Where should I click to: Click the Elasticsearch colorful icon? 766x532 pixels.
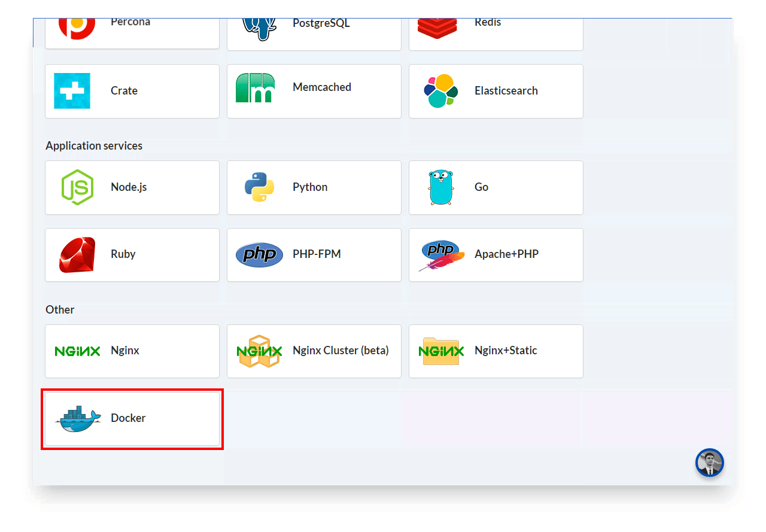(440, 91)
